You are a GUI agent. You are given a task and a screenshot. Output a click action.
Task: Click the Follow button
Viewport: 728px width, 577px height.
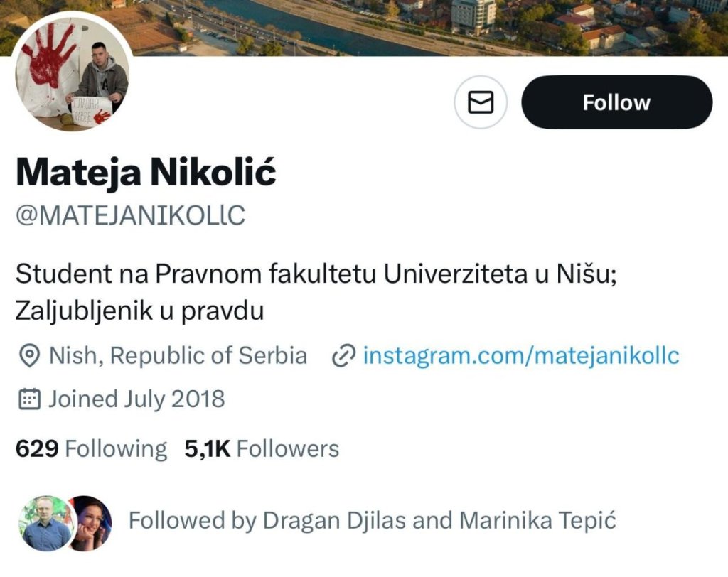click(x=616, y=102)
